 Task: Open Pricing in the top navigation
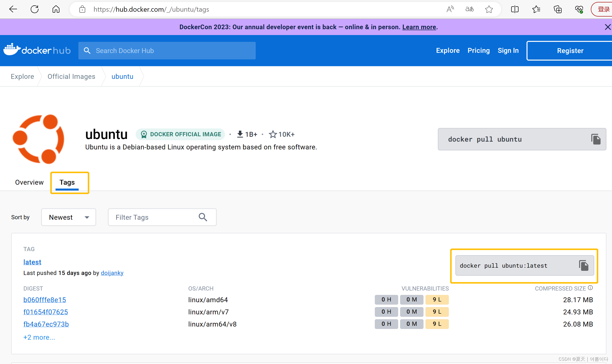[478, 50]
